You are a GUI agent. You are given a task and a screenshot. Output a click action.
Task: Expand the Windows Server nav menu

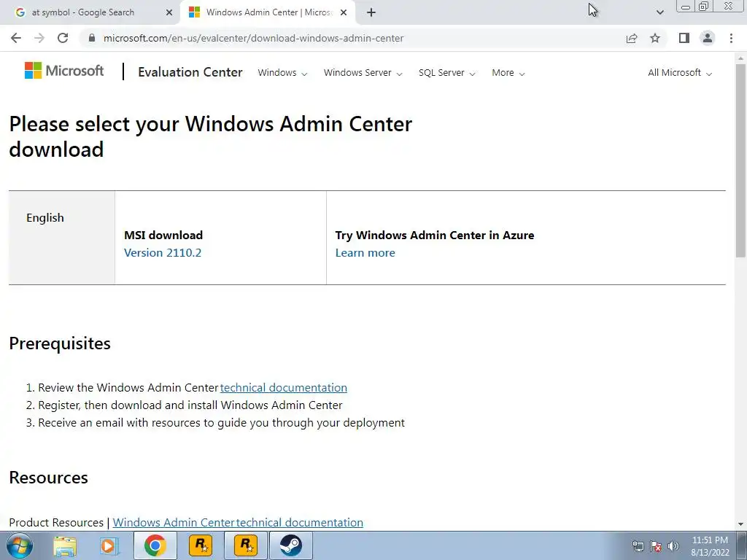(x=363, y=73)
